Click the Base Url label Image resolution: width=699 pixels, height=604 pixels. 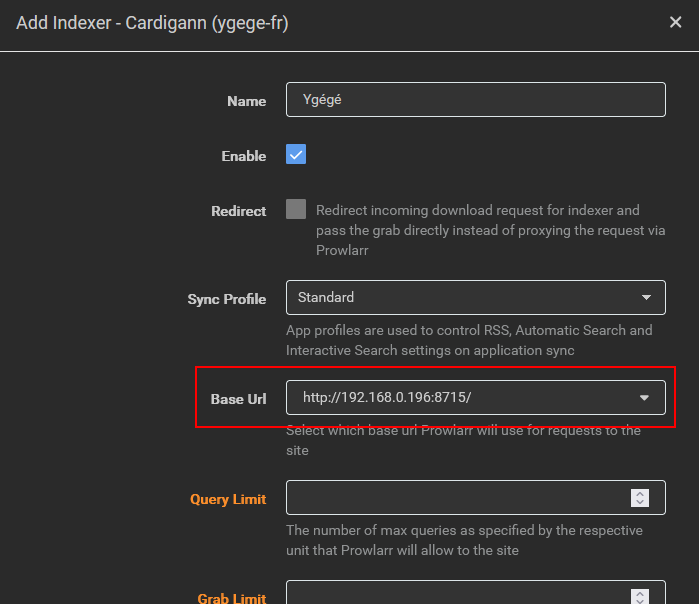click(238, 399)
